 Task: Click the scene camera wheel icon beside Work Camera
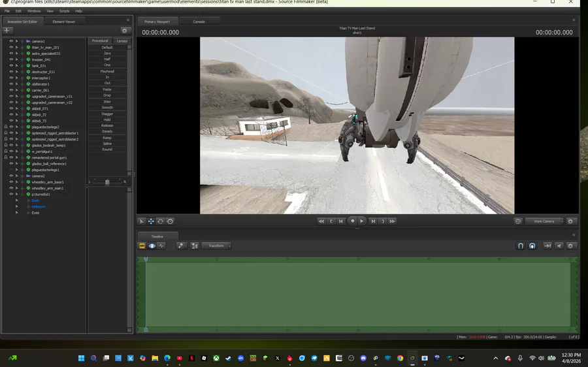click(x=518, y=221)
